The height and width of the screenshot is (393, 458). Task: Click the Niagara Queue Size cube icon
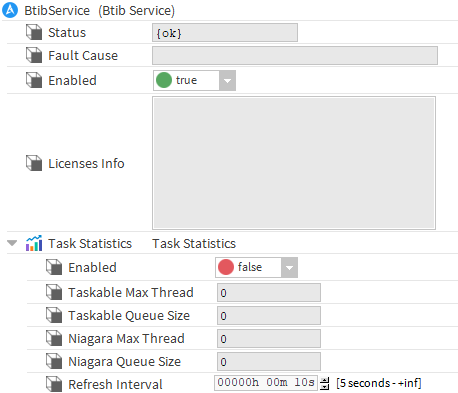54,361
